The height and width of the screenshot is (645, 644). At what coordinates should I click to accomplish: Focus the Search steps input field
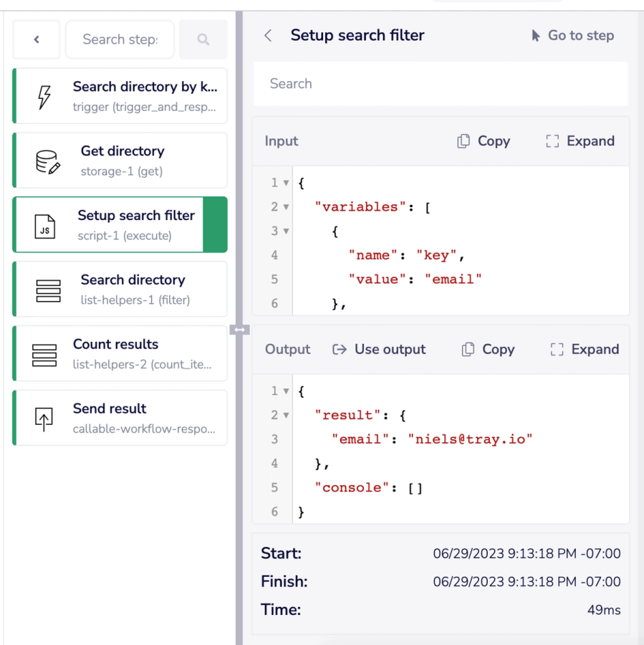point(120,39)
